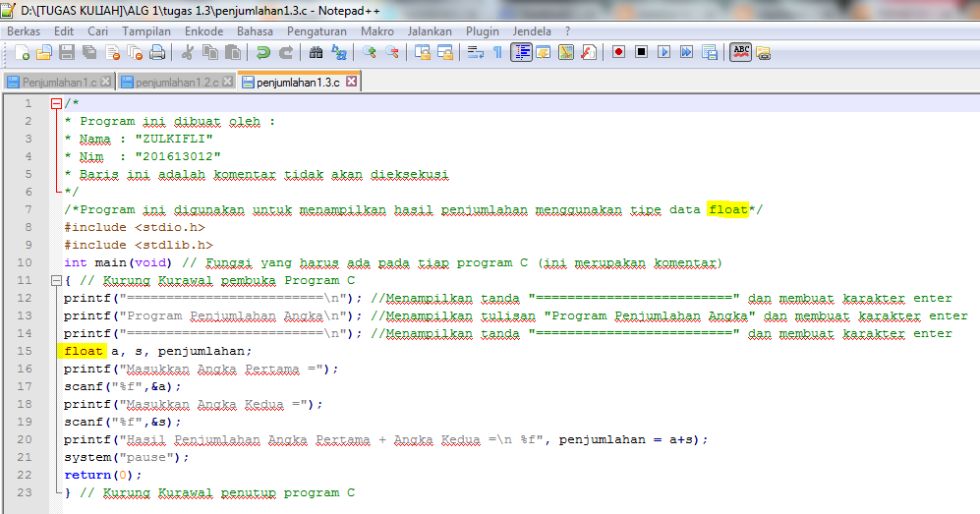Toggle synchronized horizontal scrolling

(x=445, y=52)
